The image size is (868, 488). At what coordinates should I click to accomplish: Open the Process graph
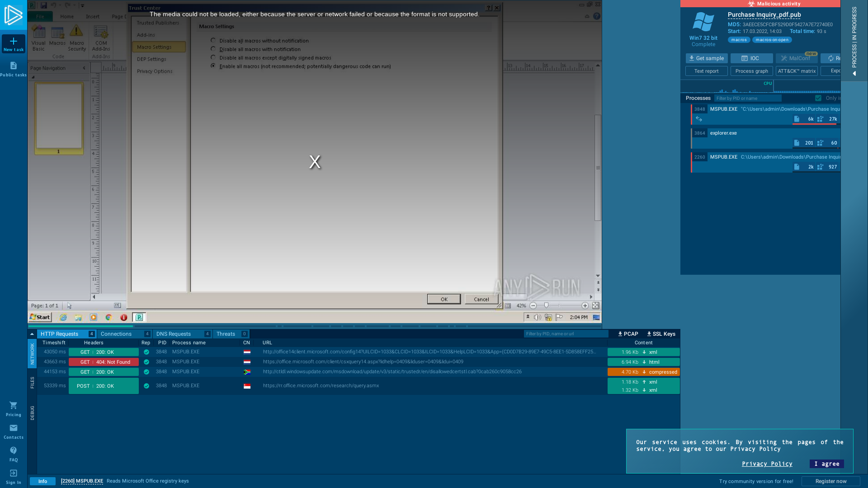(751, 71)
